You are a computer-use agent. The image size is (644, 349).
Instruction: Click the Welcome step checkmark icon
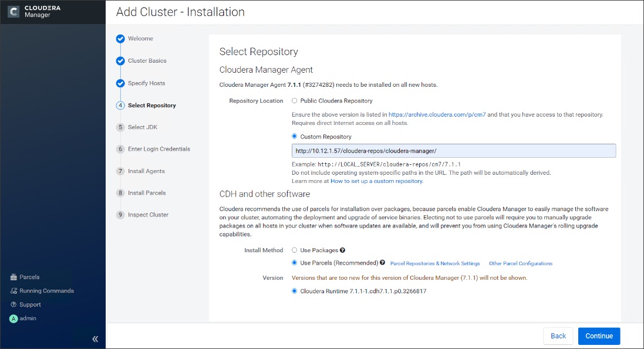[120, 39]
